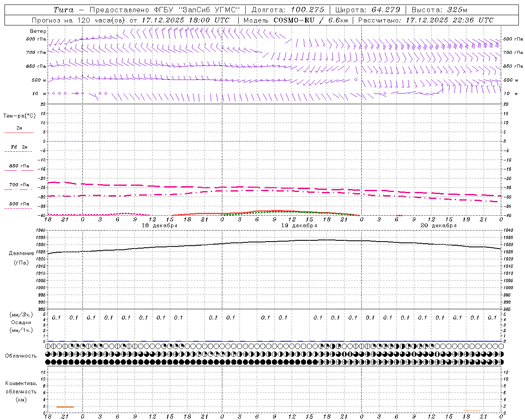525x420 pixels.
Task: Click the "700 гПа" temperature legend entry
Action: [19, 185]
